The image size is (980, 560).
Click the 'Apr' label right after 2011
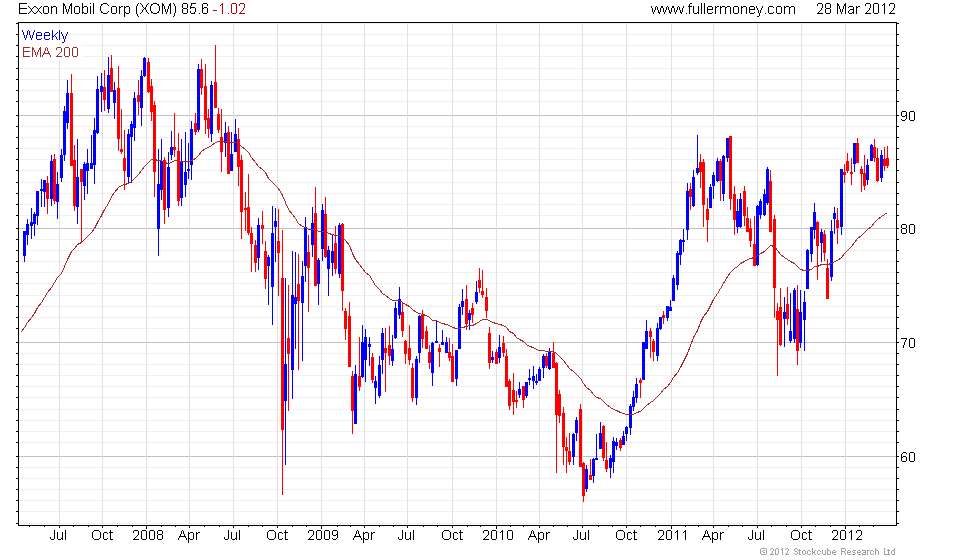pos(713,536)
